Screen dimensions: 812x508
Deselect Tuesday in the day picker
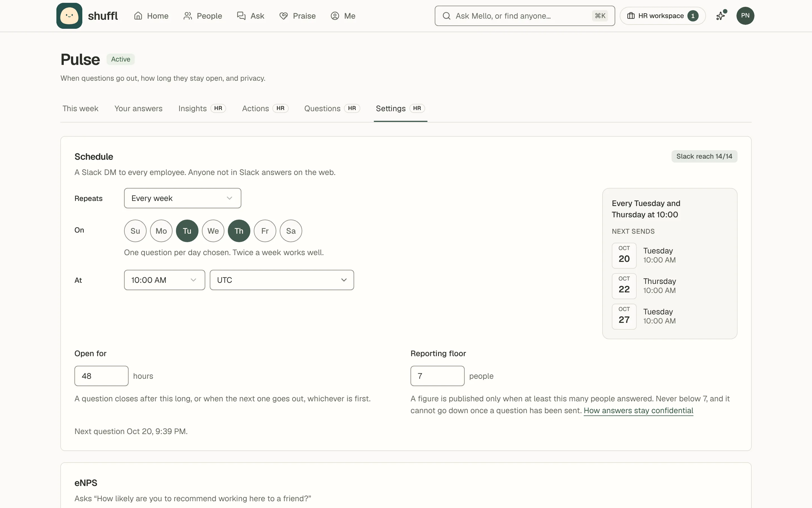click(187, 231)
